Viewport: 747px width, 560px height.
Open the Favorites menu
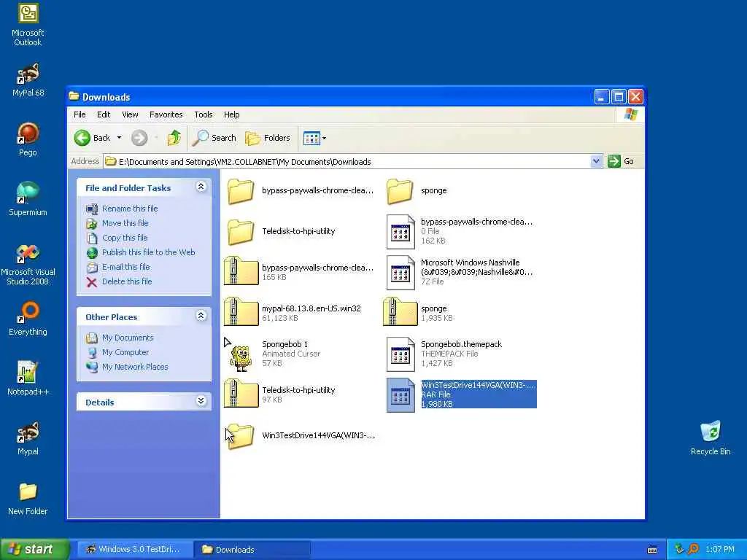tap(166, 114)
